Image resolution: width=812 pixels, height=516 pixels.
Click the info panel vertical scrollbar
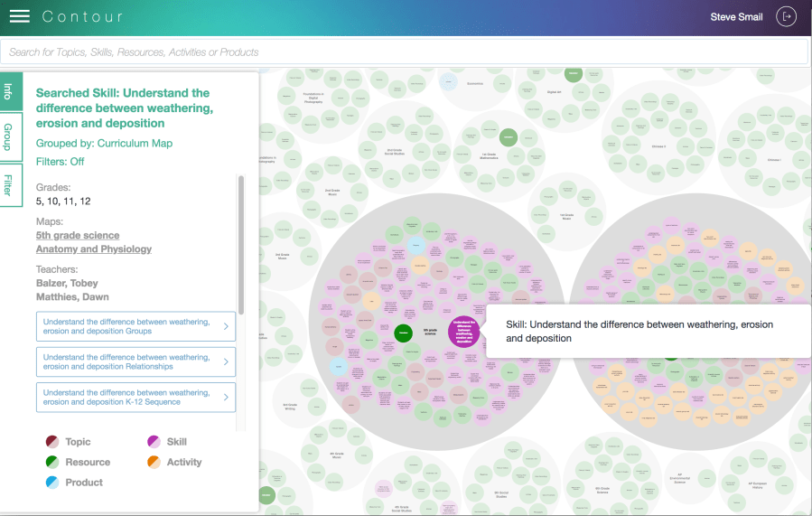point(241,244)
